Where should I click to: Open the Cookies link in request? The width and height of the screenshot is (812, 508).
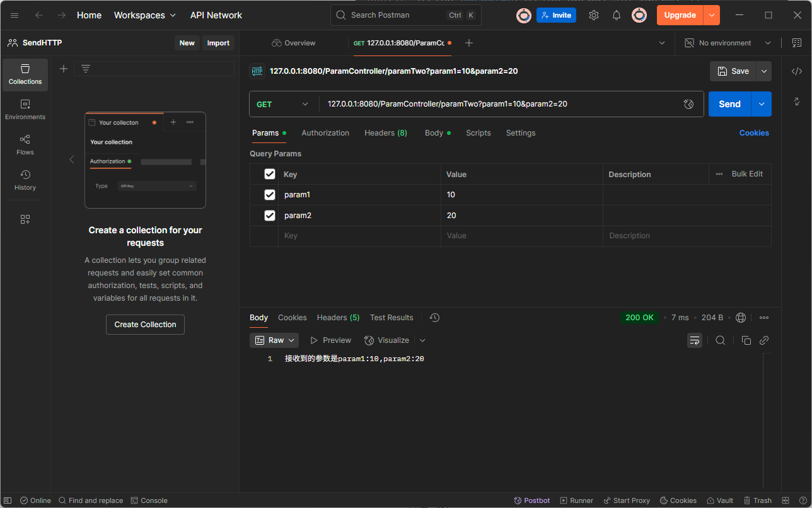coord(754,133)
